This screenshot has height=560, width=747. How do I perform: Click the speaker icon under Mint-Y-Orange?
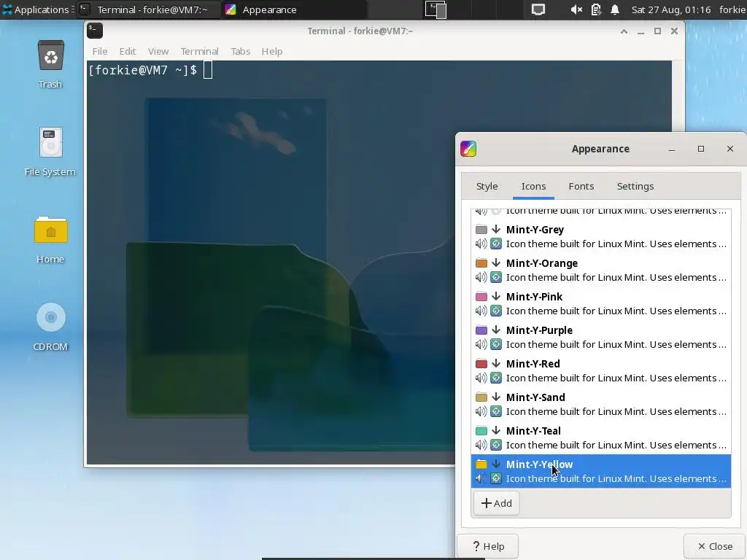pyautogui.click(x=481, y=277)
